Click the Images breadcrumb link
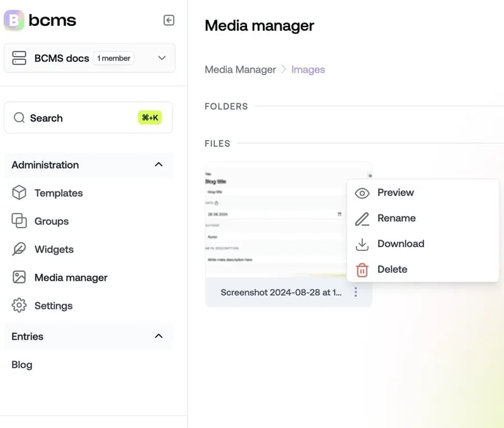Image resolution: width=504 pixels, height=428 pixels. tap(308, 69)
